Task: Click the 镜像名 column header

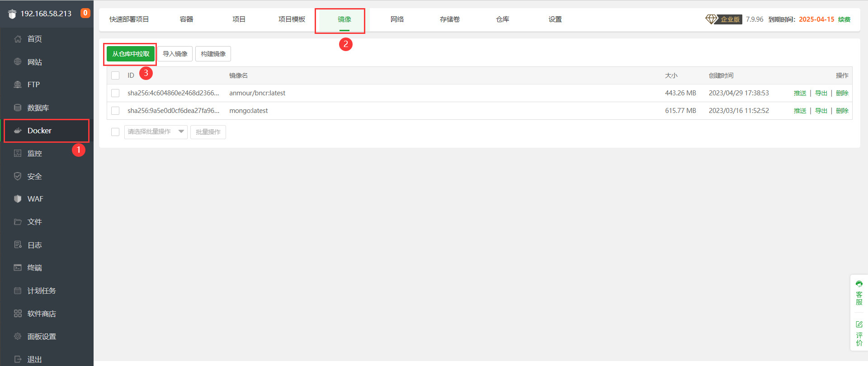Action: tap(238, 75)
